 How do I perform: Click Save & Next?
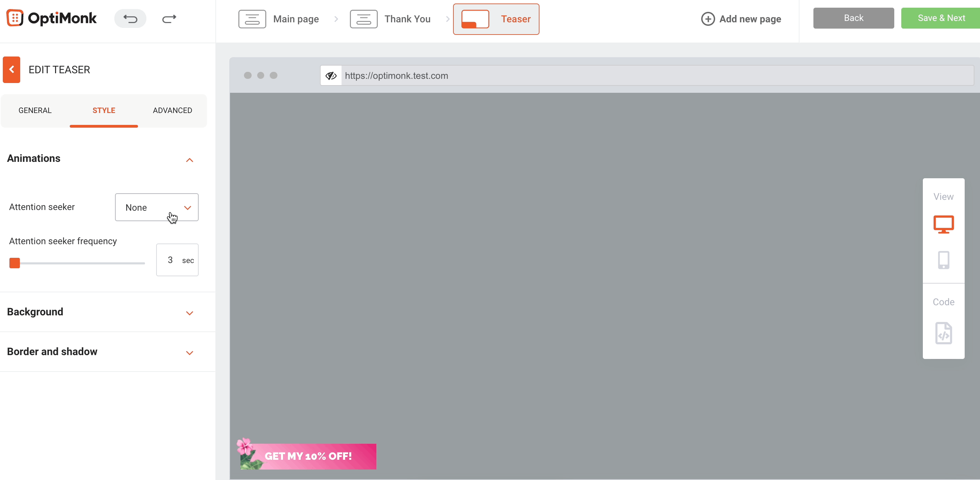coord(940,18)
